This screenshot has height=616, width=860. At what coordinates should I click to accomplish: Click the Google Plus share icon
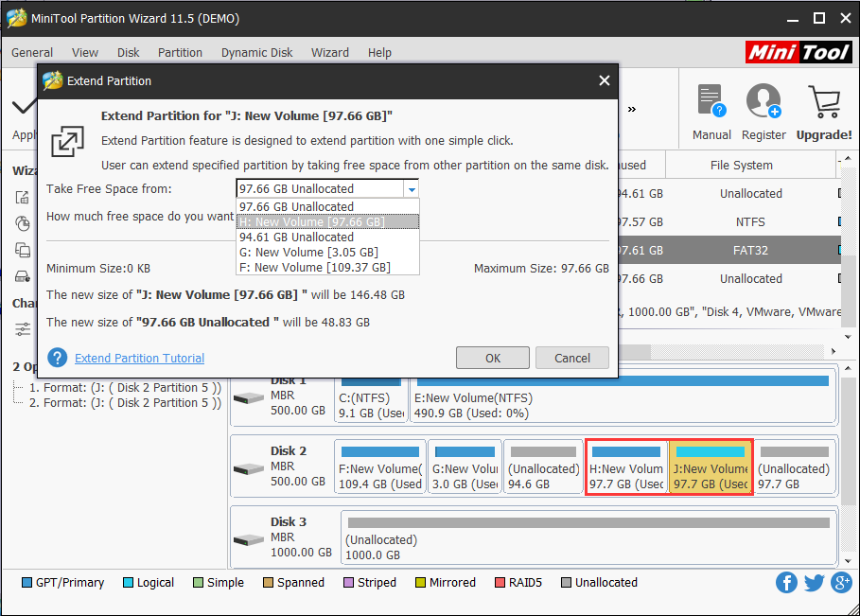pos(841,583)
